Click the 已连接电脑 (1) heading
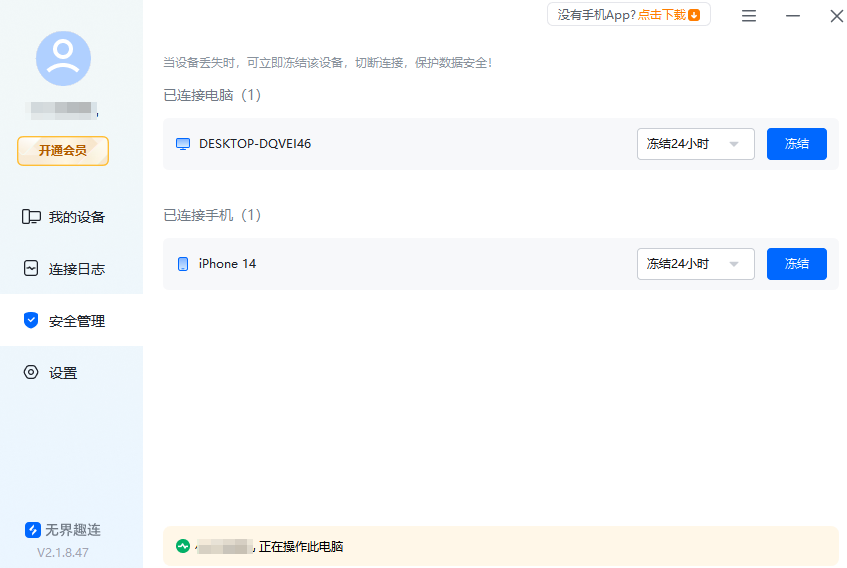Image resolution: width=847 pixels, height=568 pixels. point(212,95)
